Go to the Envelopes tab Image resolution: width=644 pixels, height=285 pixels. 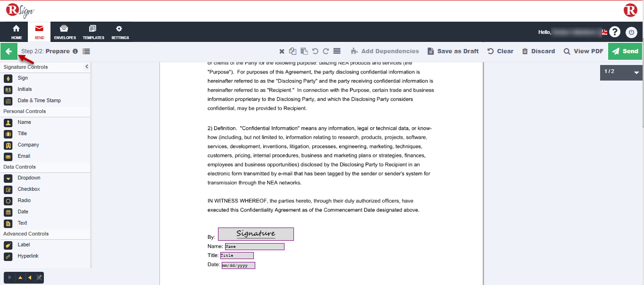(65, 32)
